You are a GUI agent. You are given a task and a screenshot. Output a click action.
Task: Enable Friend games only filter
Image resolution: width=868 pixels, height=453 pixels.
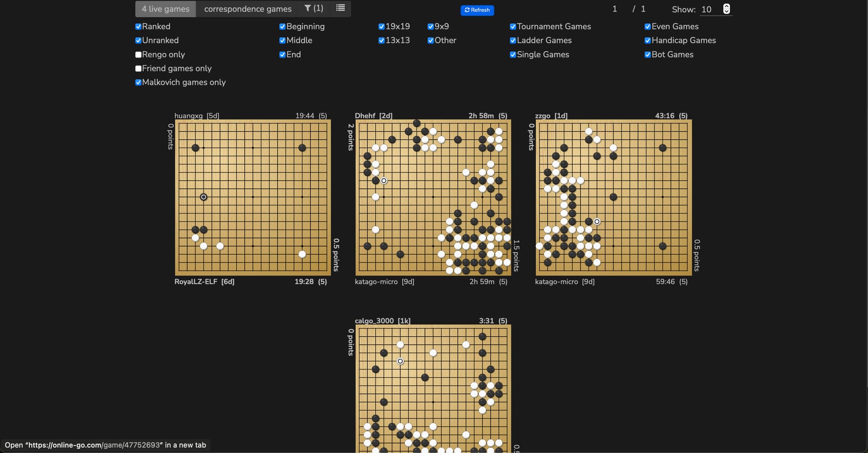click(138, 69)
